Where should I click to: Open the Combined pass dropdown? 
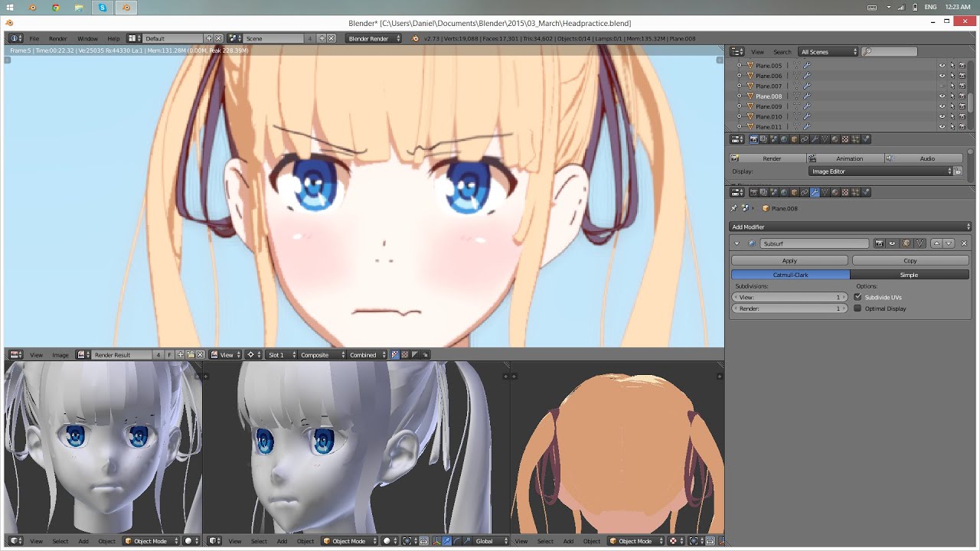tap(367, 354)
